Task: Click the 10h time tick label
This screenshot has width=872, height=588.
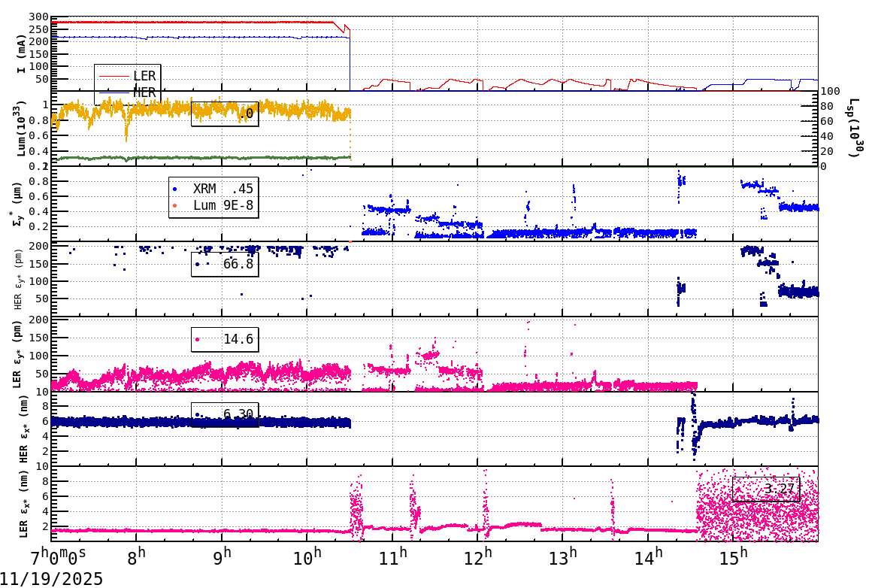Action: [307, 556]
